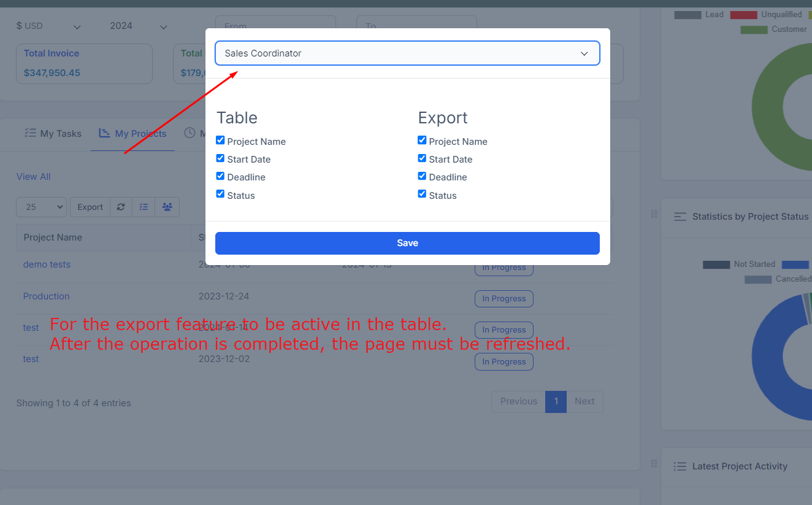Open the Production project link
Image resolution: width=812 pixels, height=505 pixels.
tap(47, 296)
